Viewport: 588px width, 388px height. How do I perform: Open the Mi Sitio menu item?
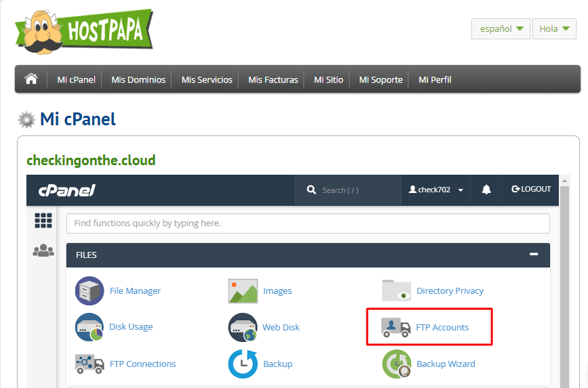(x=329, y=79)
